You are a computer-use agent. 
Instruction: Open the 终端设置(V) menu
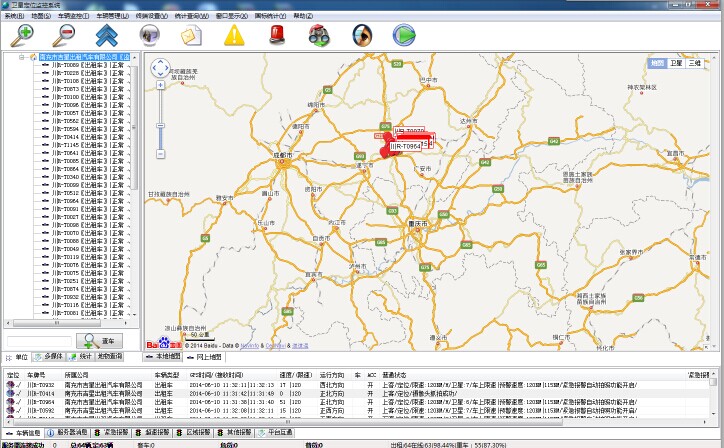pos(151,16)
